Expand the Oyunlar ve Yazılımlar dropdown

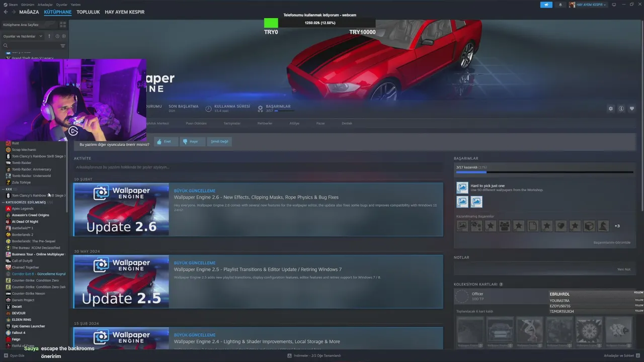22,36
